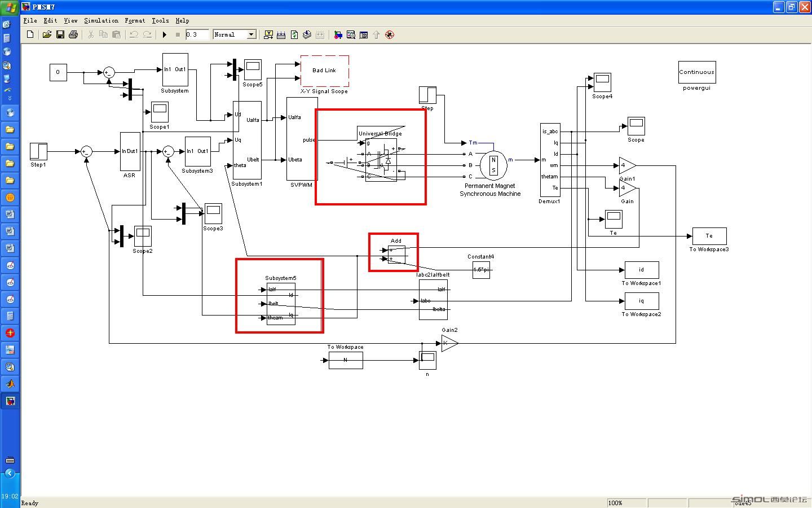Click the Windows Start button
Image resolution: width=812 pixels, height=508 pixels.
[x=10, y=7]
